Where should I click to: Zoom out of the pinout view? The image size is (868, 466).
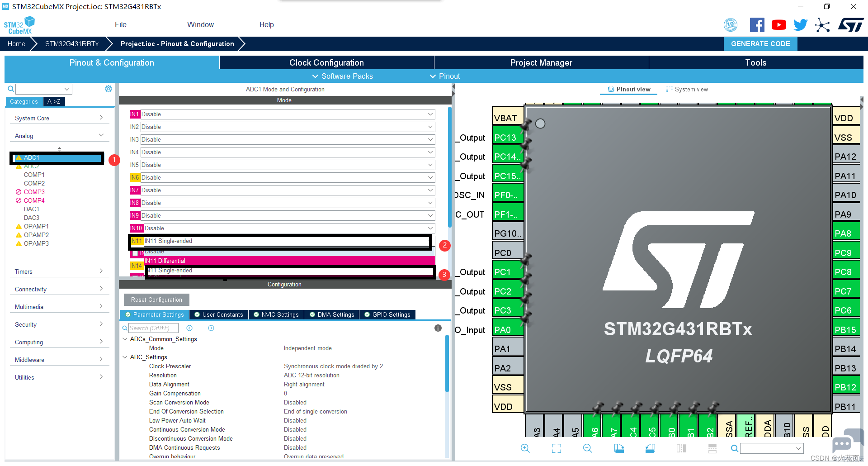click(588, 448)
